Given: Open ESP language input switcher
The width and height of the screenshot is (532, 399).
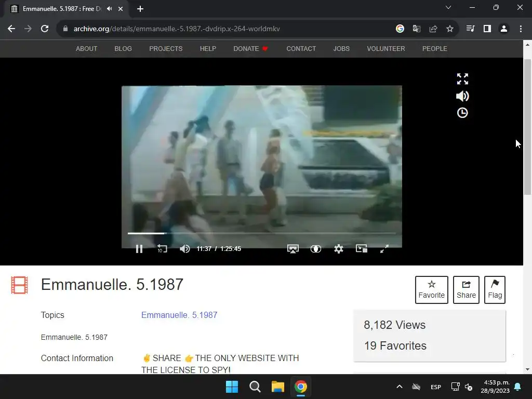Looking at the screenshot, I should click(436, 387).
